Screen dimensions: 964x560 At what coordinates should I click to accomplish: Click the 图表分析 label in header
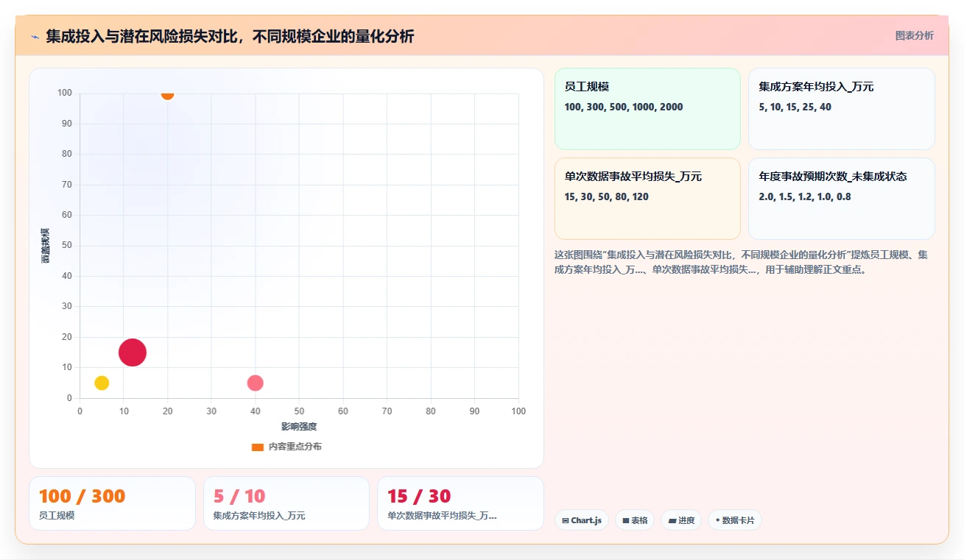(914, 35)
